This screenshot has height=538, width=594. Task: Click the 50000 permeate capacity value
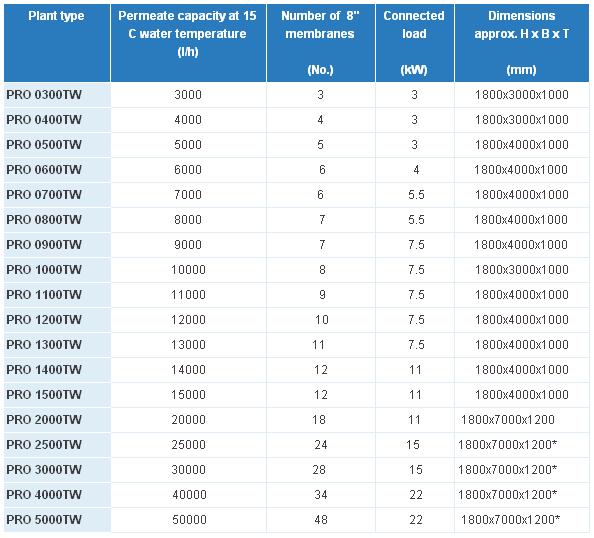189,520
